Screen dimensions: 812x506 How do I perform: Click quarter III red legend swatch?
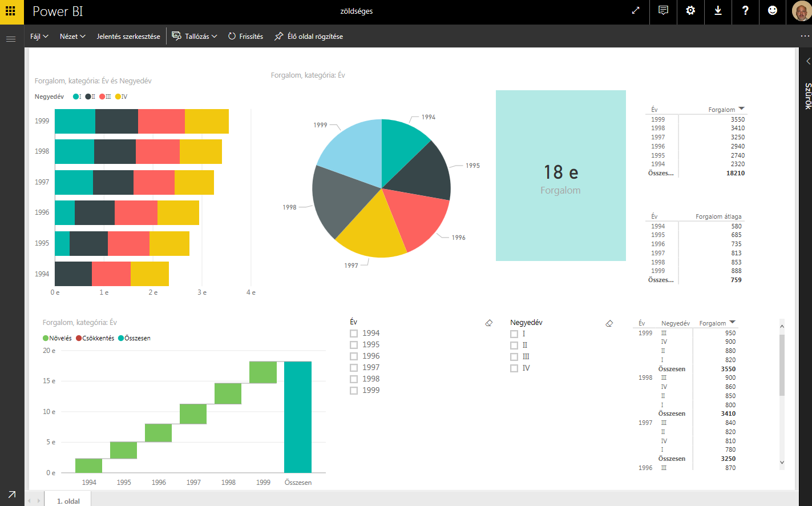tap(102, 97)
